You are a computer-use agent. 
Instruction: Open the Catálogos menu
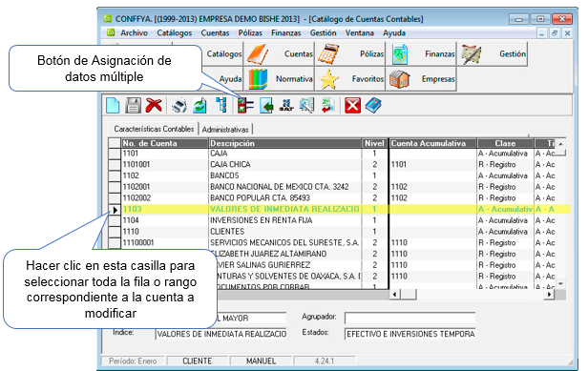175,33
